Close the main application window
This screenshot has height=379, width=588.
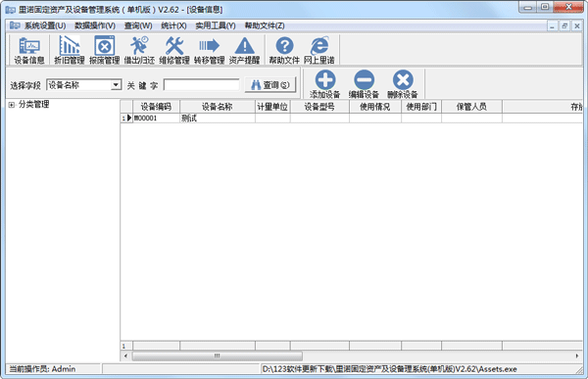tap(568, 7)
